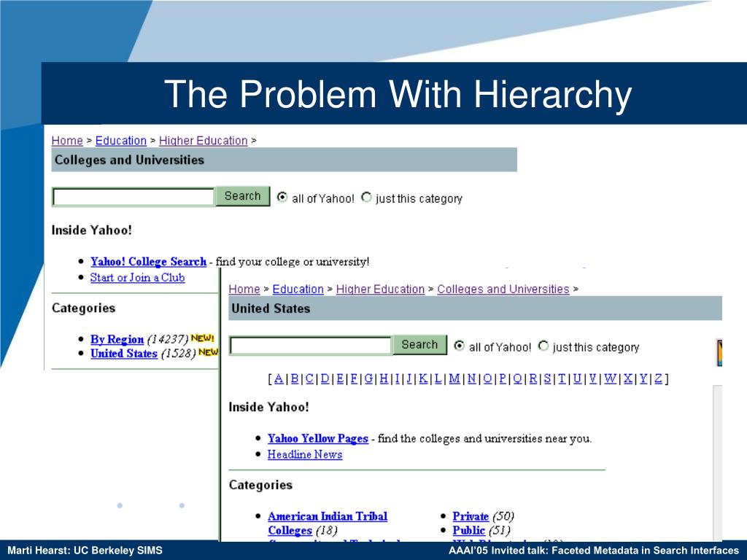Jump to letter R in alphabet index

click(533, 379)
